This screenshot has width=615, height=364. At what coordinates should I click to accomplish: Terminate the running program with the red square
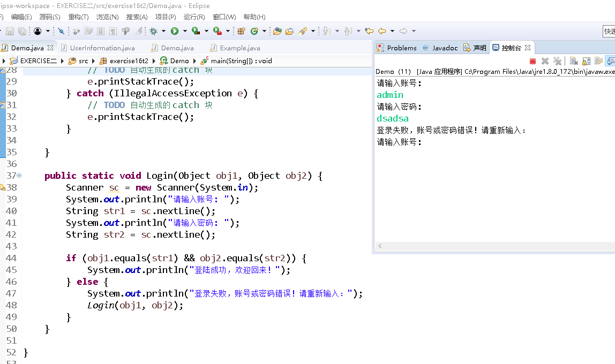(532, 61)
